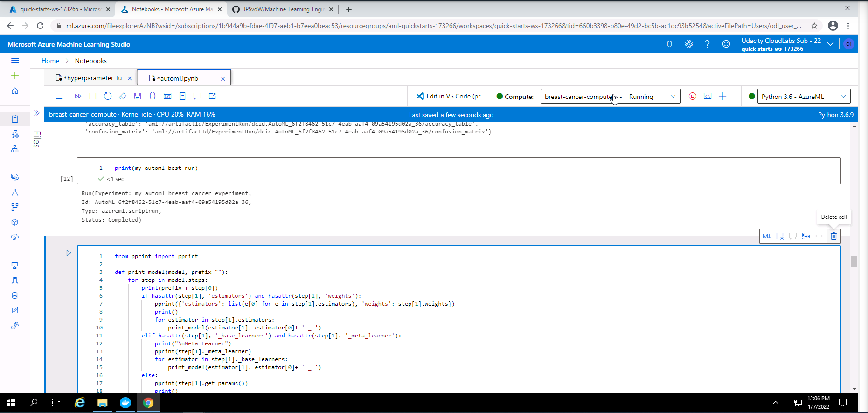The height and width of the screenshot is (413, 868).
Task: Delete the cell with trash icon
Action: tap(833, 236)
